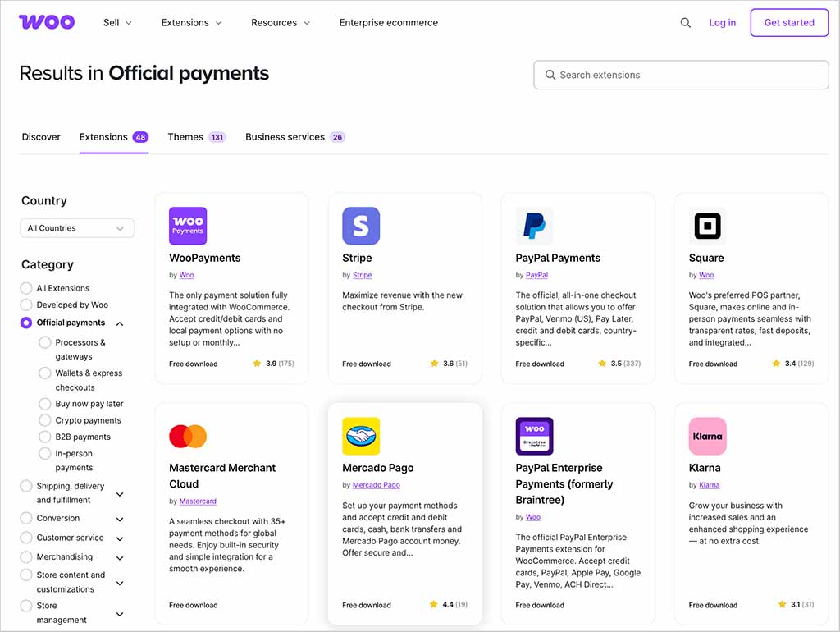840x632 pixels.
Task: Collapse the Official payments category chevron
Action: point(120,323)
